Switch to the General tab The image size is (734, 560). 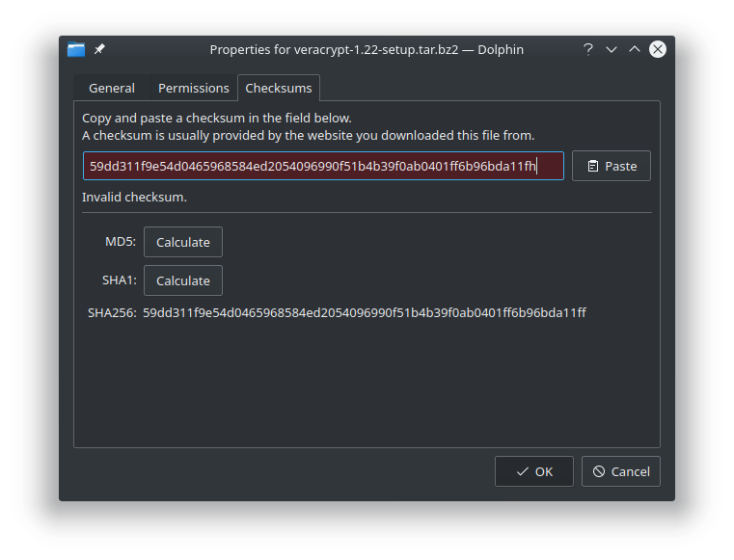(x=112, y=88)
